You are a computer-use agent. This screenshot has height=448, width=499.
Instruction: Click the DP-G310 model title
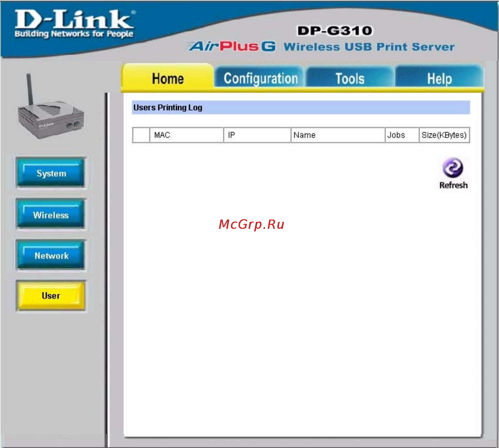[x=335, y=30]
